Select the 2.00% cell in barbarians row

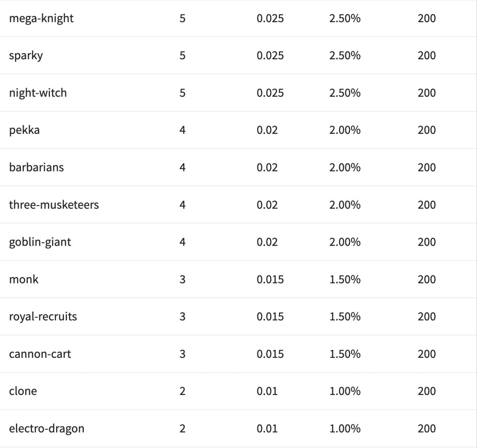click(345, 167)
